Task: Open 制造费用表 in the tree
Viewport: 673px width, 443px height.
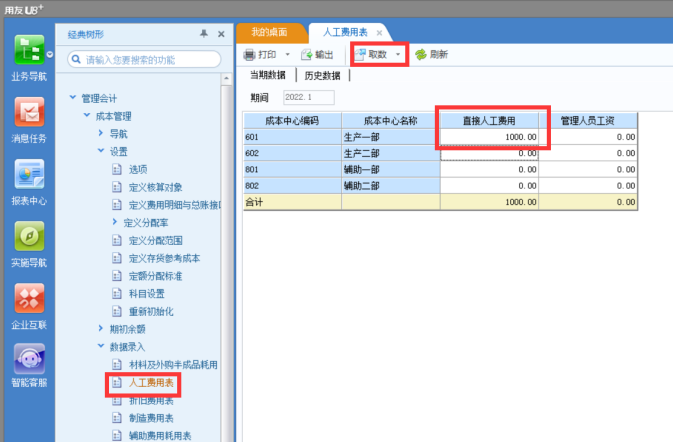Action: point(151,418)
